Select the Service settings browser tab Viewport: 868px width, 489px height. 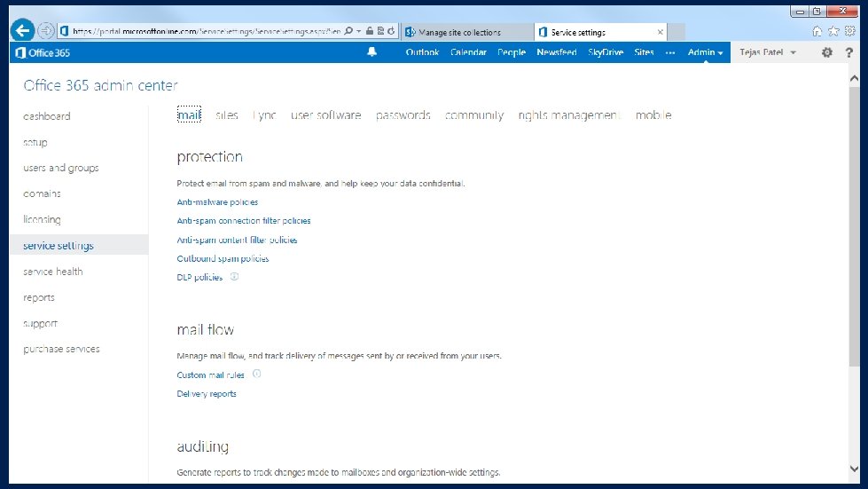[x=600, y=32]
